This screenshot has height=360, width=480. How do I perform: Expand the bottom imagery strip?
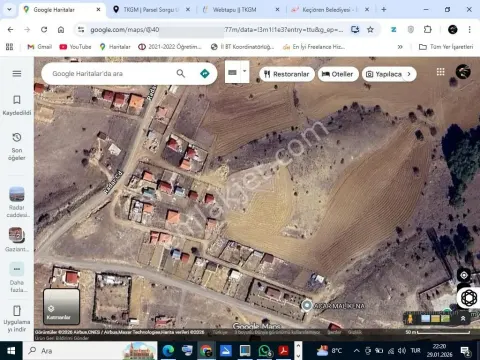point(463,318)
